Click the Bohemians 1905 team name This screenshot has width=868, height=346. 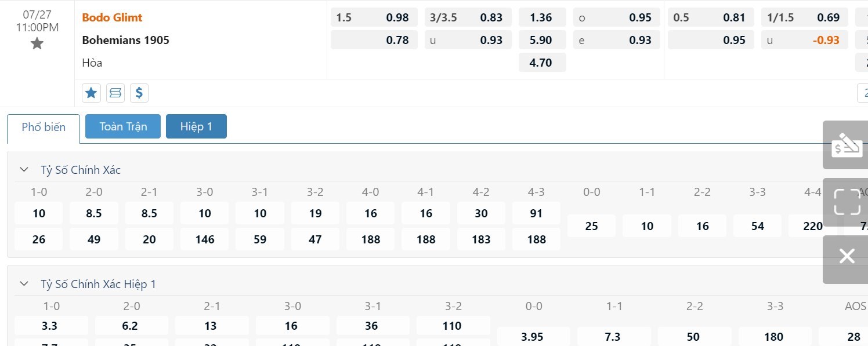pyautogui.click(x=125, y=40)
